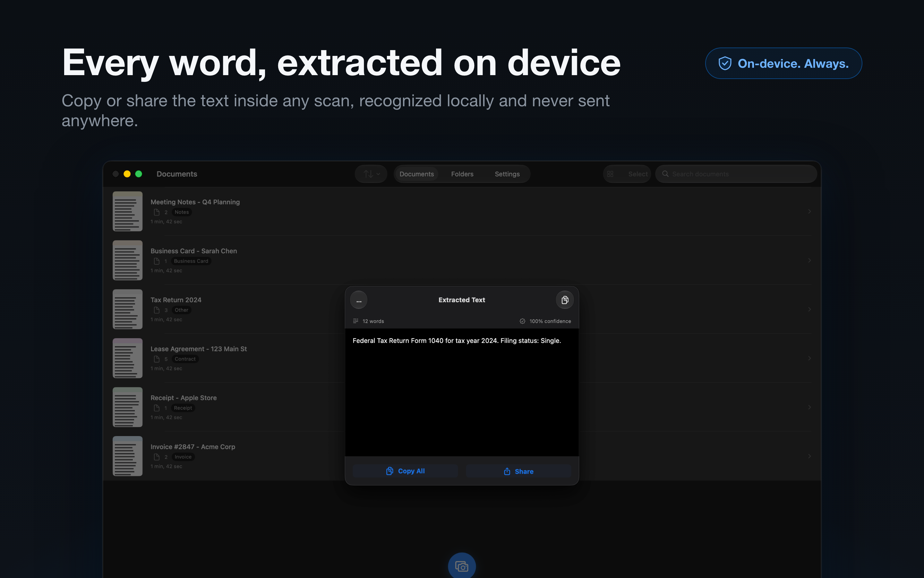Select the Invoice #2847 - Acme Corp title
The height and width of the screenshot is (578, 924).
(193, 446)
